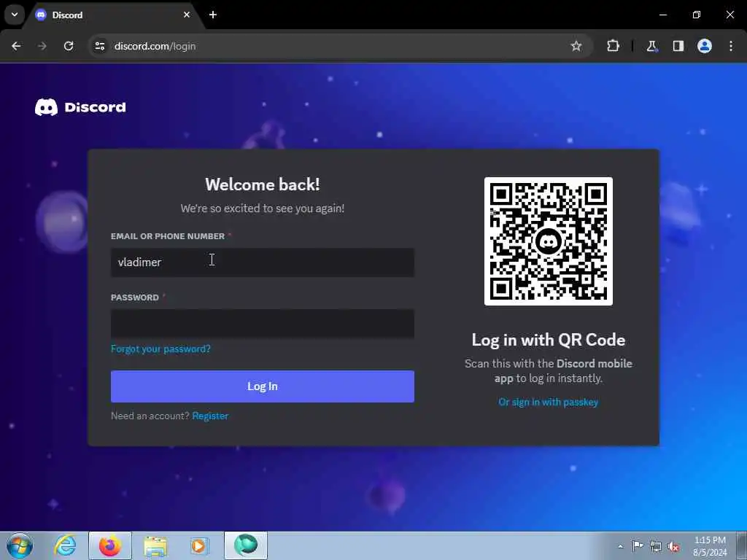This screenshot has width=747, height=560.
Task: Open the Chrome profile avatar
Action: [x=705, y=46]
